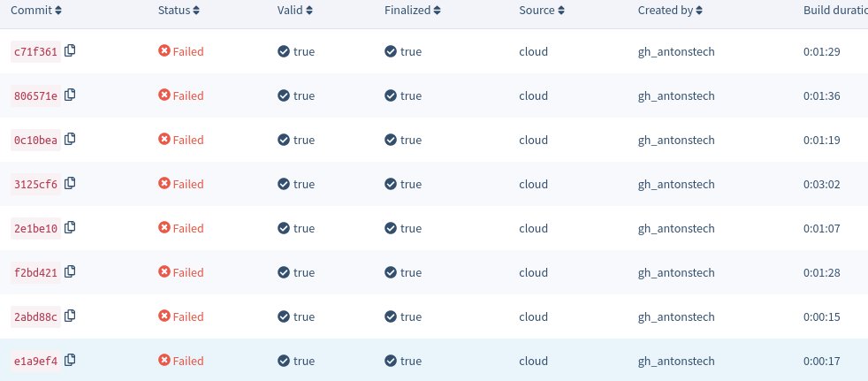Click build duration 0:01:19

pyautogui.click(x=821, y=140)
